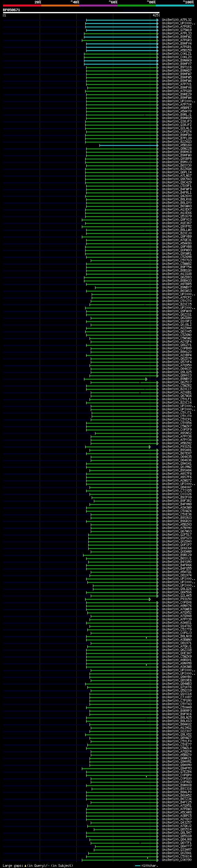This screenshot has width=197, height=868.
Task: Select the UniRef100_B4FC25 entry
Action: [177, 802]
